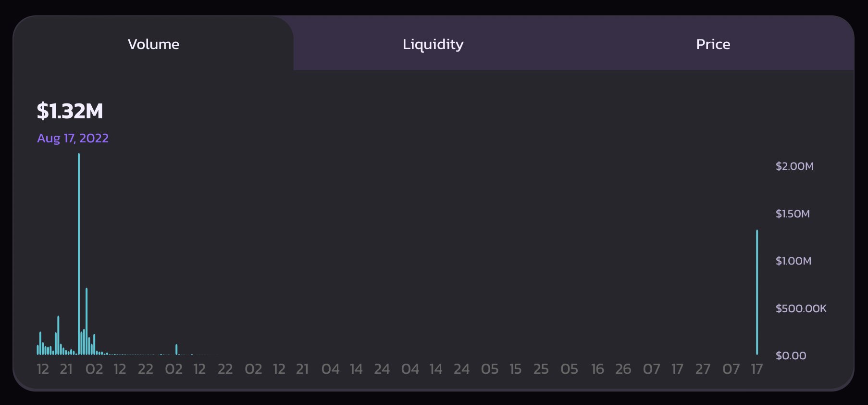
Task: Switch to the Volume tab
Action: tap(153, 44)
